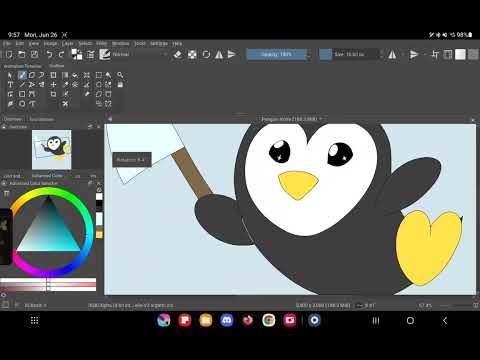Screen dimensions: 480x360
Task: Click the penguin overview thumbnail
Action: (52, 150)
